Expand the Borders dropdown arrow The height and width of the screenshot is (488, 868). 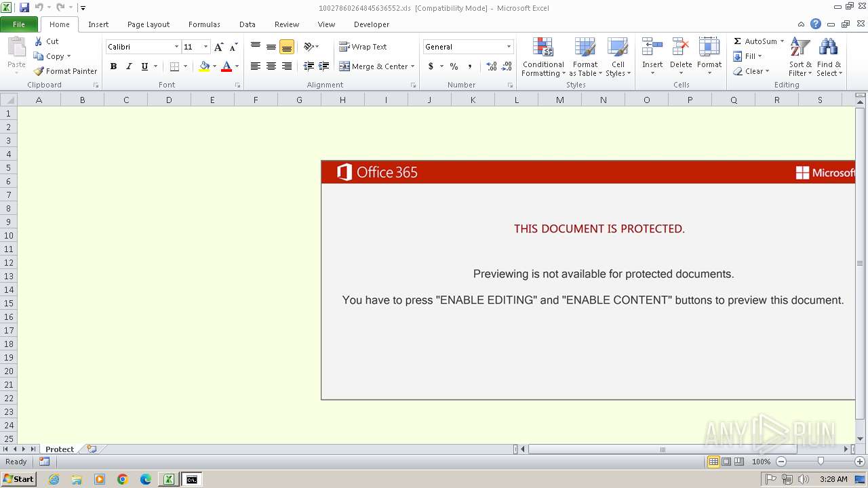185,66
